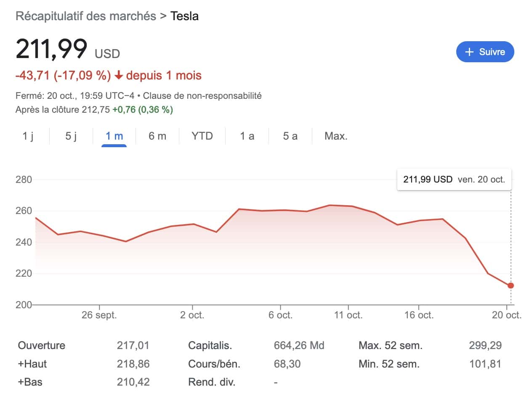Select the 5 a time range tab

[x=290, y=136]
